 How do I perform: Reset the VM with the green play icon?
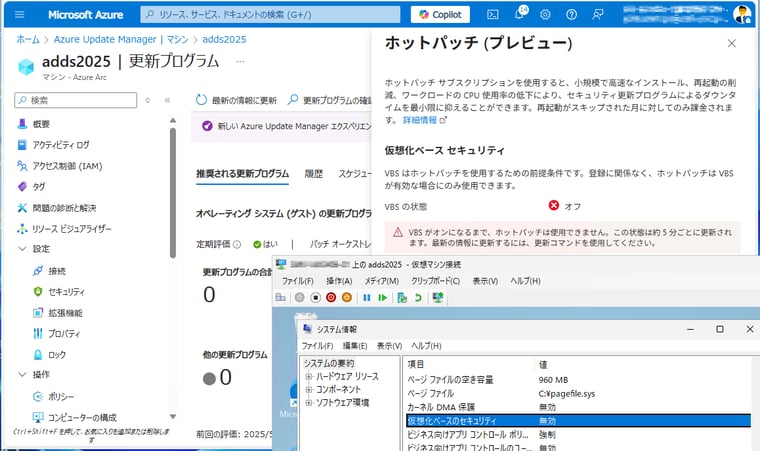[382, 297]
